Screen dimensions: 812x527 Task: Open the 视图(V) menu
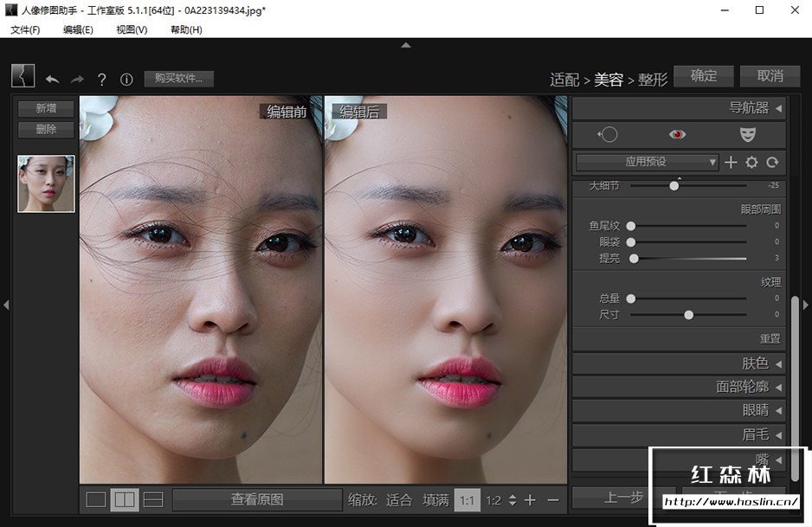click(132, 29)
